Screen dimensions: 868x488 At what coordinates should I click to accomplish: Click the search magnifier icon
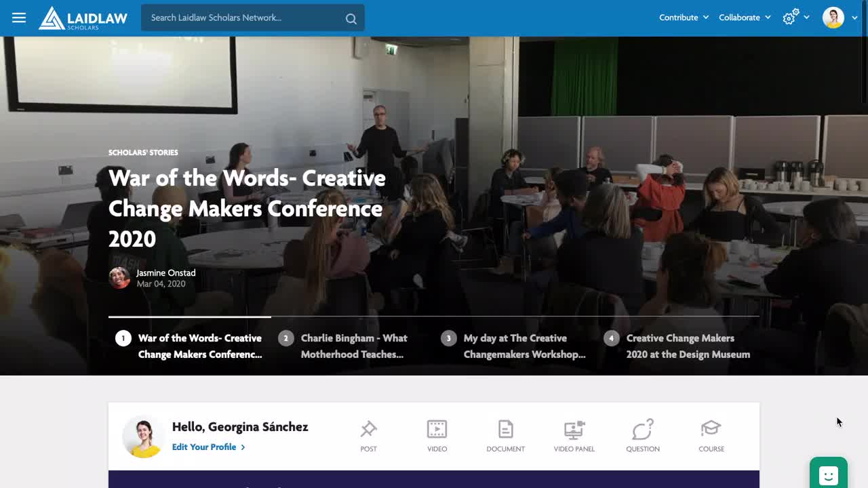(351, 18)
